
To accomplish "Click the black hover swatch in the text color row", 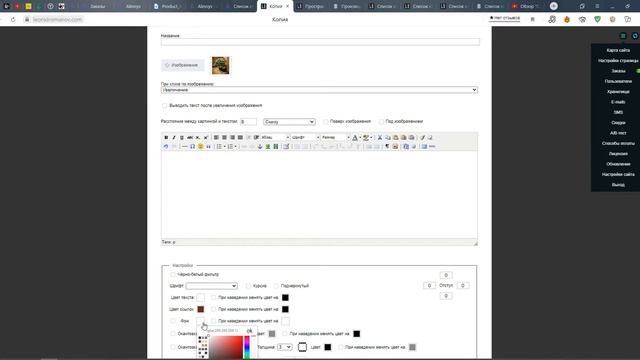I will click(285, 298).
